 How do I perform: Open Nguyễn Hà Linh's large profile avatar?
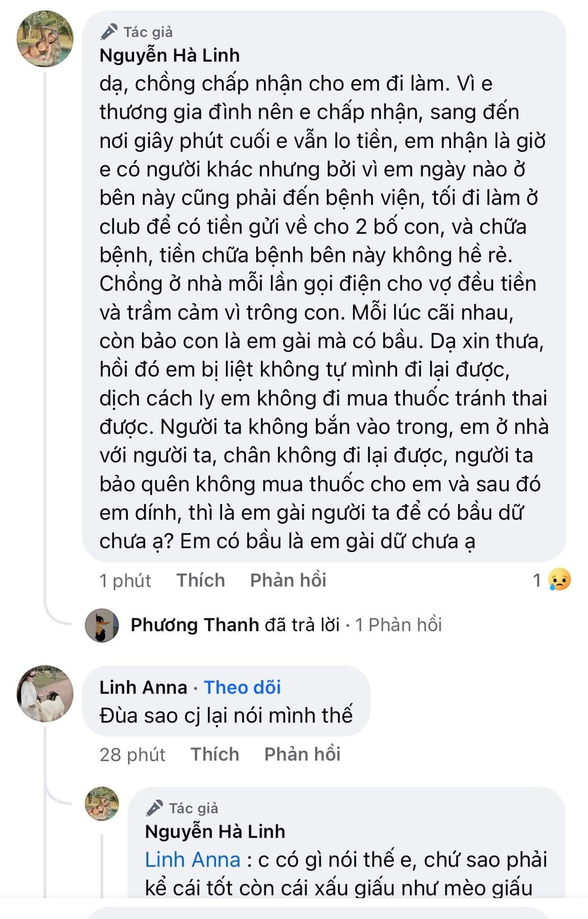pyautogui.click(x=45, y=38)
